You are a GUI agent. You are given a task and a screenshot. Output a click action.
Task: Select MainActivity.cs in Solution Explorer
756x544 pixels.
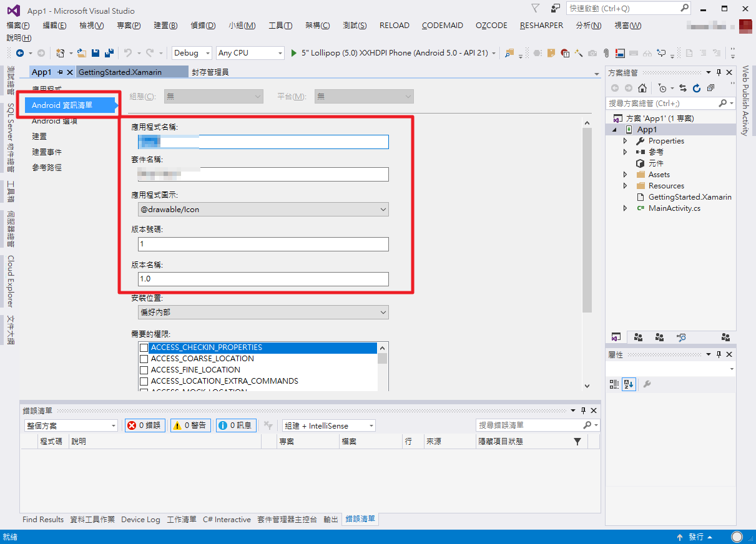point(674,208)
